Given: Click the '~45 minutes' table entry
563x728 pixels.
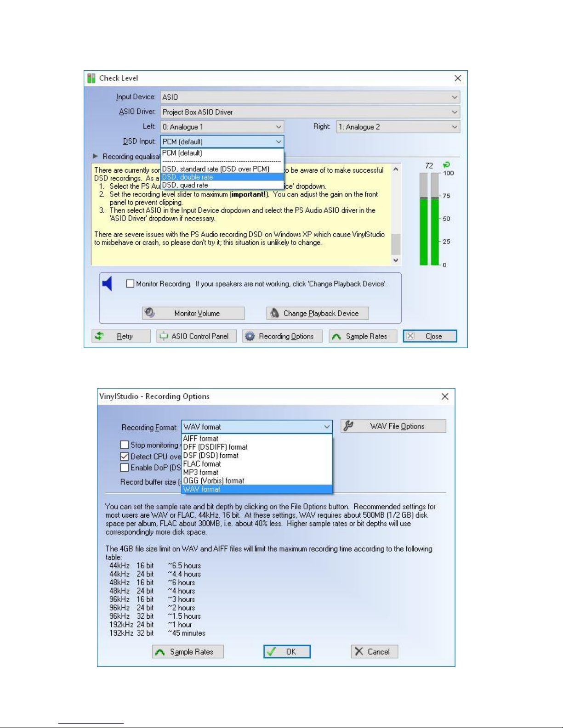Looking at the screenshot, I should [x=187, y=633].
